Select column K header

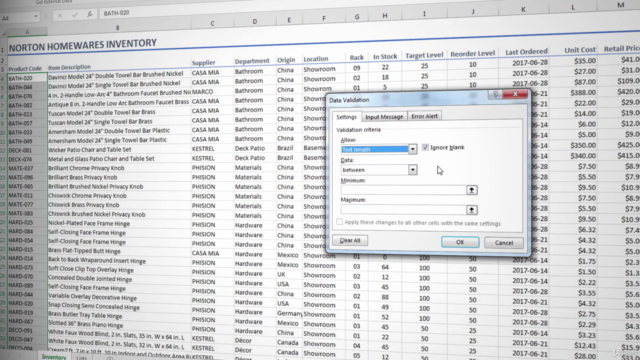click(x=523, y=9)
